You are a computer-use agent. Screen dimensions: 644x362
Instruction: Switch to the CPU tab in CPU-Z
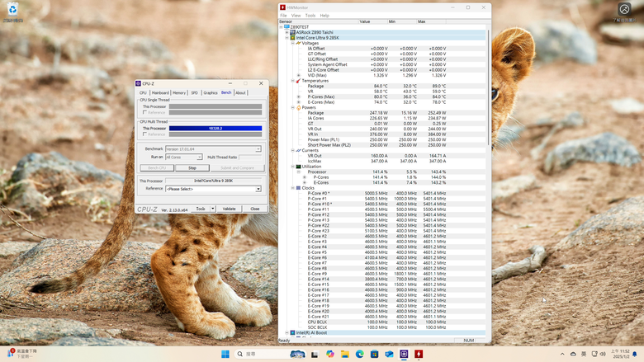pyautogui.click(x=143, y=92)
